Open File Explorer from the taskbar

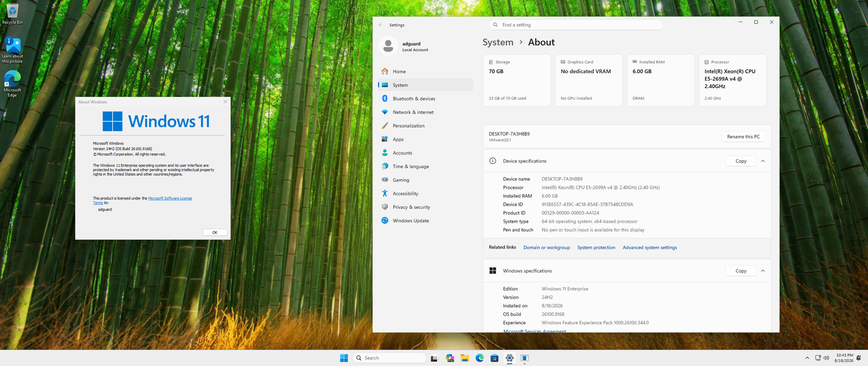465,358
